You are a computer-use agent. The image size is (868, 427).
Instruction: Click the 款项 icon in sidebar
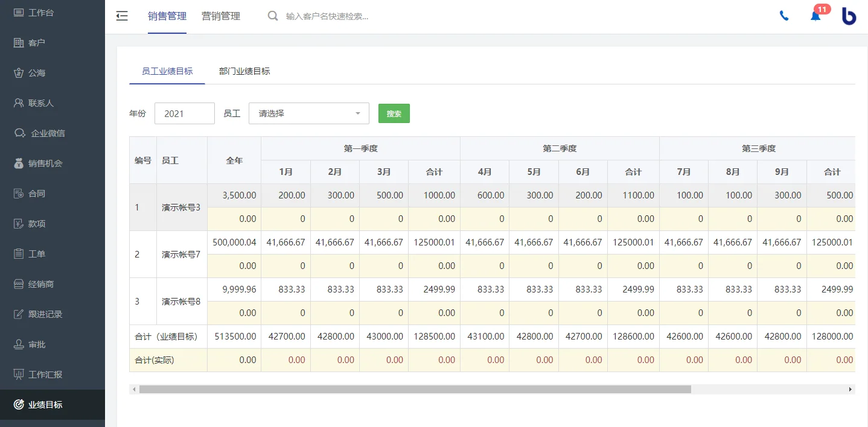coord(19,223)
